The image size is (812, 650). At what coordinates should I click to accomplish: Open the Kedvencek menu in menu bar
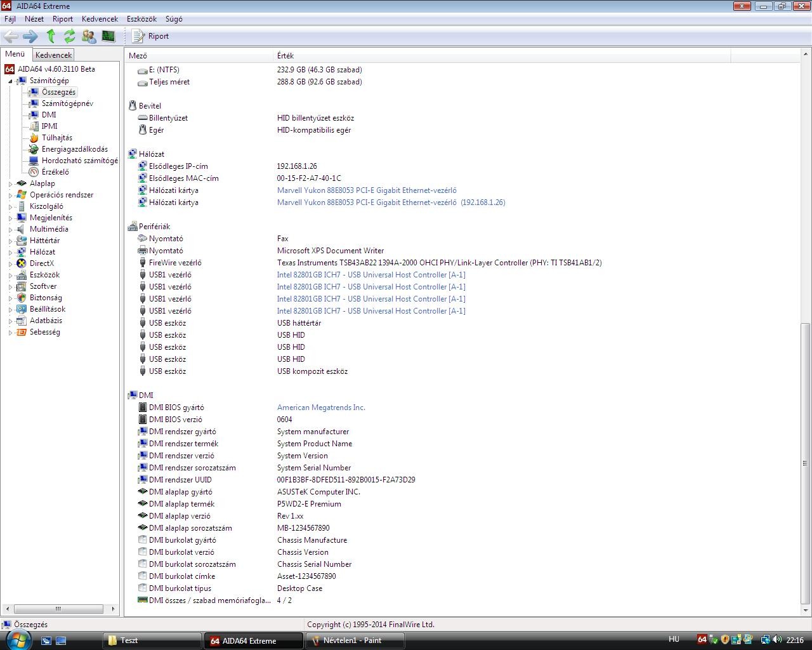coord(100,19)
